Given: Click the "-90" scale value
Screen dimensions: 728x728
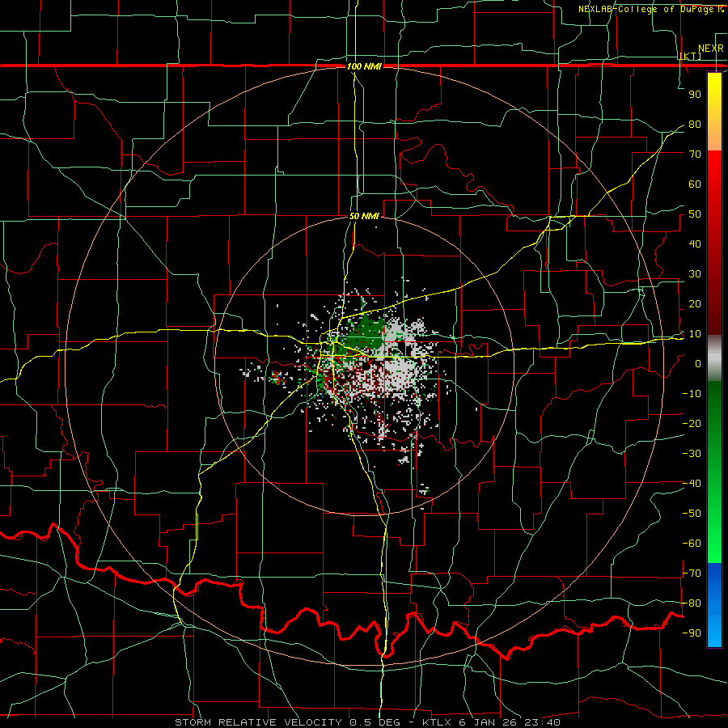Looking at the screenshot, I should pyautogui.click(x=692, y=633).
